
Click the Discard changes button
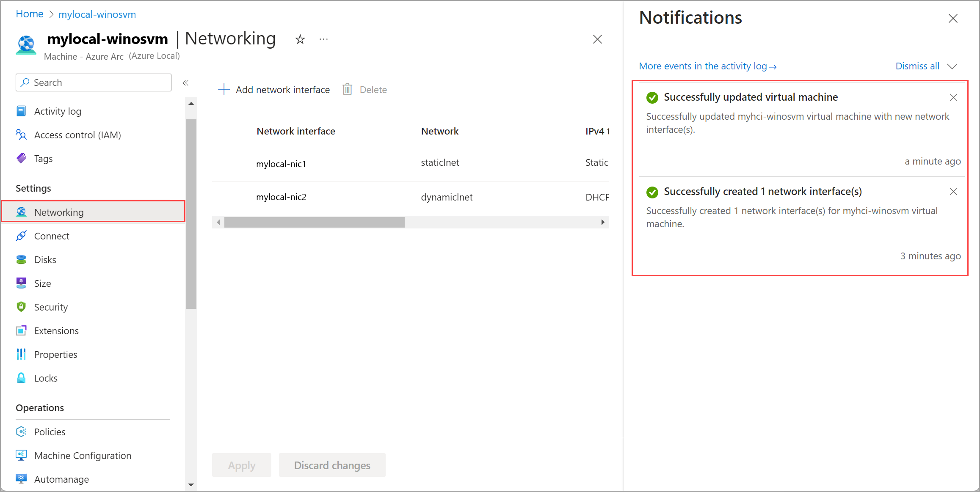332,465
